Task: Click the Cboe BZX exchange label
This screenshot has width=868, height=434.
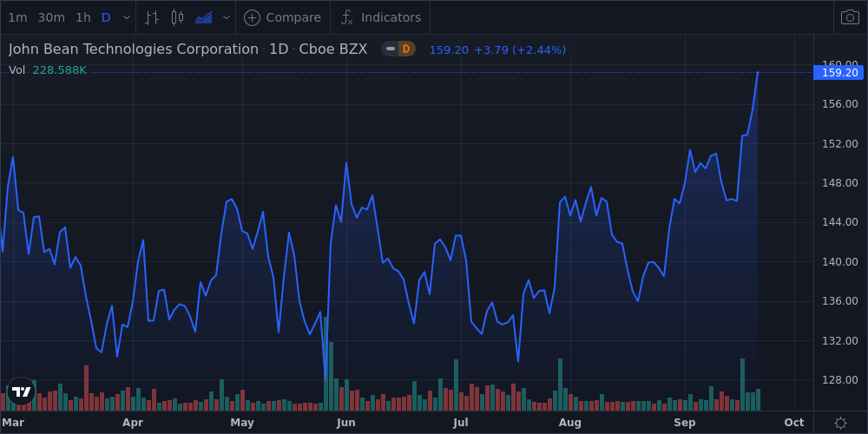Action: pos(332,49)
